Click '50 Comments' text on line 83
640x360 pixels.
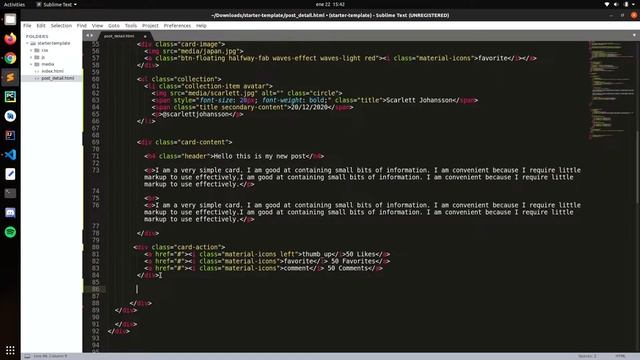tap(348, 268)
